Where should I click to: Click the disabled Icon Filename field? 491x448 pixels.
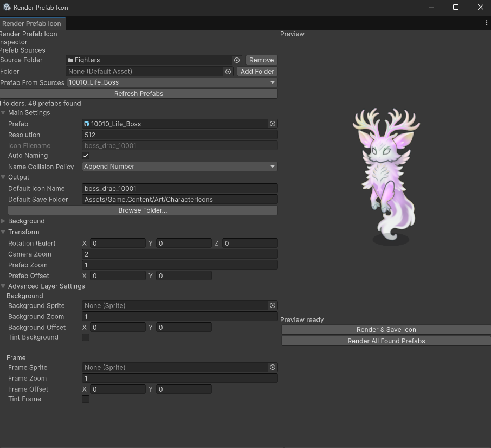tap(180, 146)
